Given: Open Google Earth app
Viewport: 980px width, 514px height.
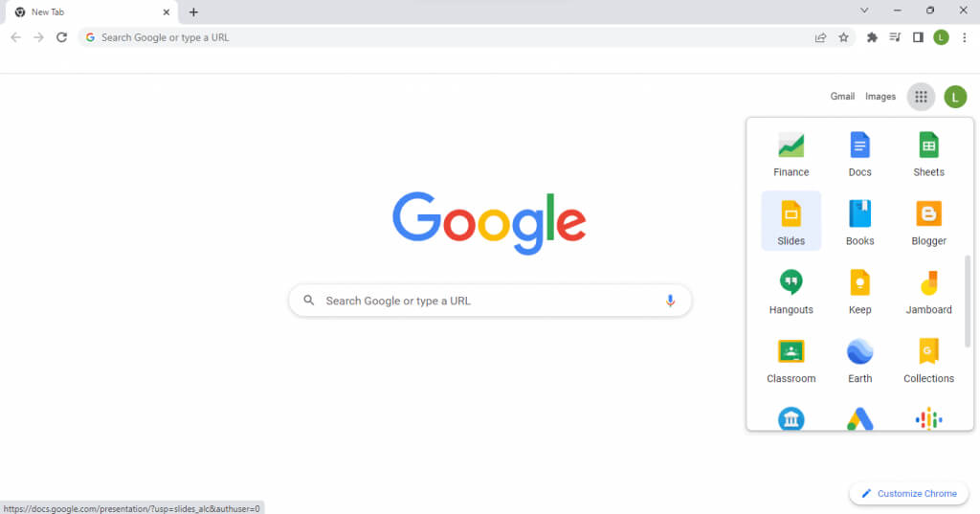Looking at the screenshot, I should point(859,359).
